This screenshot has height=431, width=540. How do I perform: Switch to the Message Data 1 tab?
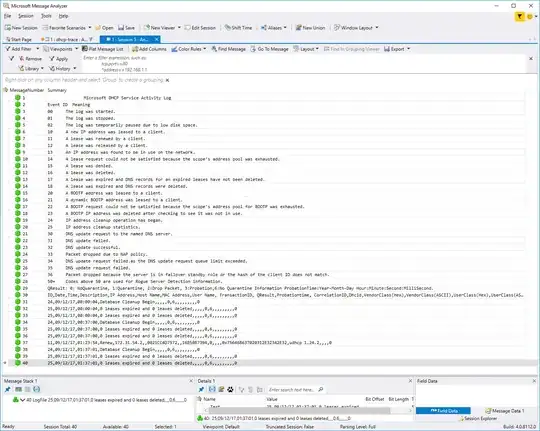point(505,411)
